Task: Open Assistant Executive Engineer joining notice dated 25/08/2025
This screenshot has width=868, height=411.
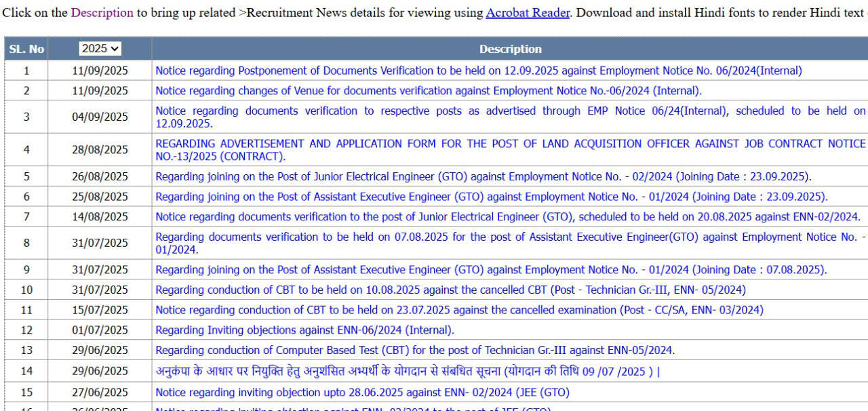Action: click(x=492, y=197)
